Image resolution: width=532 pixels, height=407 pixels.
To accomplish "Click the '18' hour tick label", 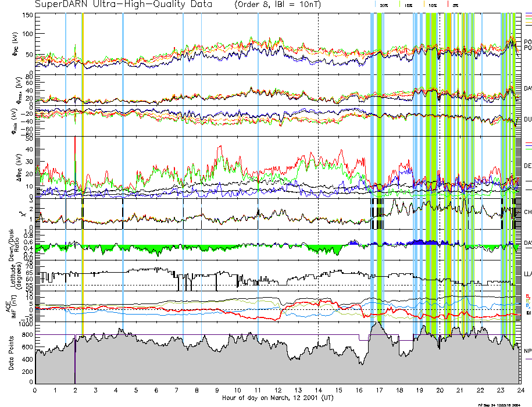I will point(399,390).
